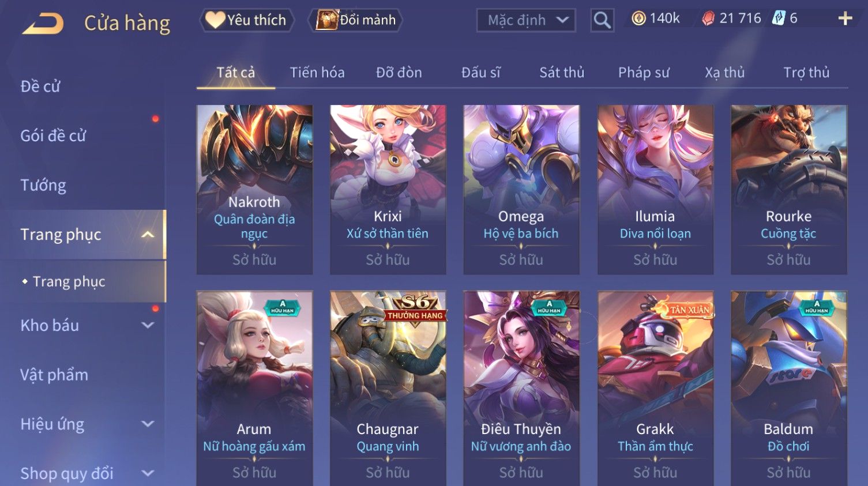Screen dimensions: 868x486
Task: Tap the plus icon to add currency
Action: (845, 19)
